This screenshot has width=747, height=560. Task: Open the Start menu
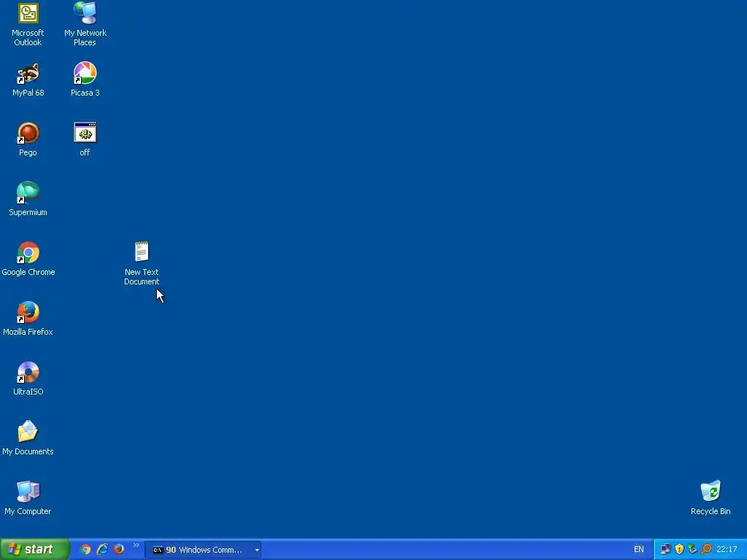(34, 550)
